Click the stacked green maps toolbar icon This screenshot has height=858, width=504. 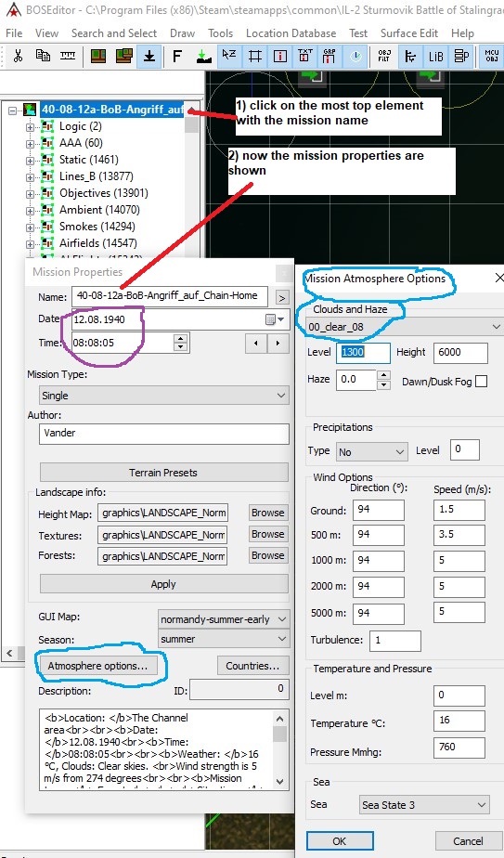(x=123, y=57)
